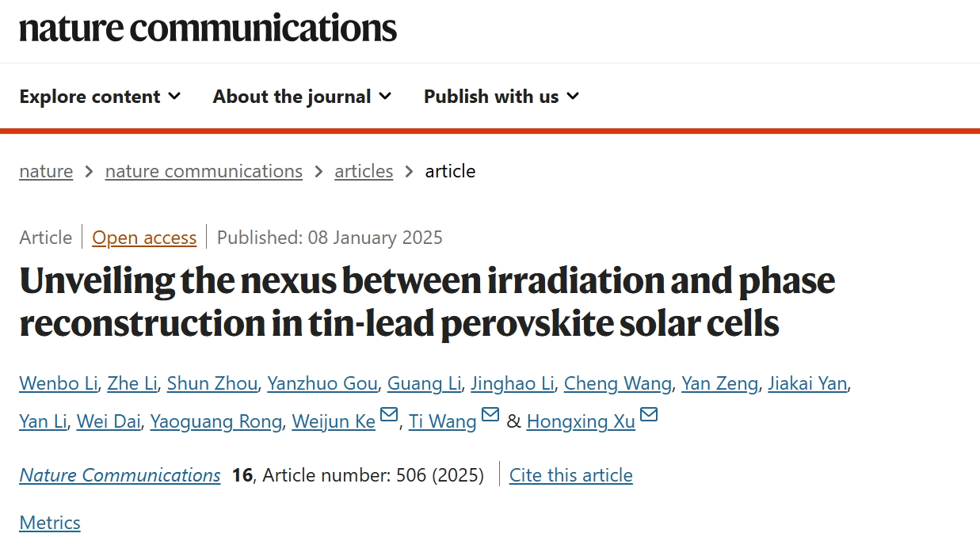
Task: Click the email envelope icon beside Hongxing Xu
Action: pos(649,415)
